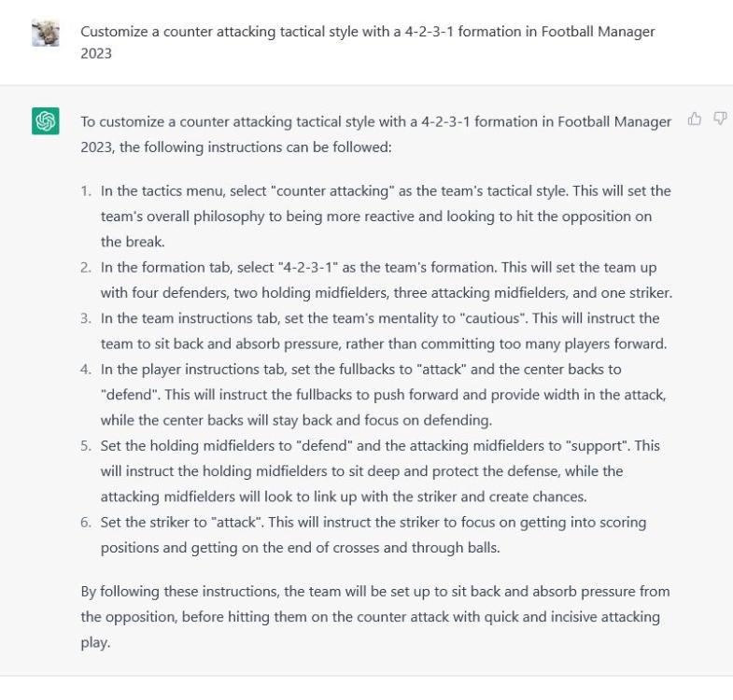The image size is (733, 700).
Task: Click the thumbs up feedback icon
Action: pos(694,119)
